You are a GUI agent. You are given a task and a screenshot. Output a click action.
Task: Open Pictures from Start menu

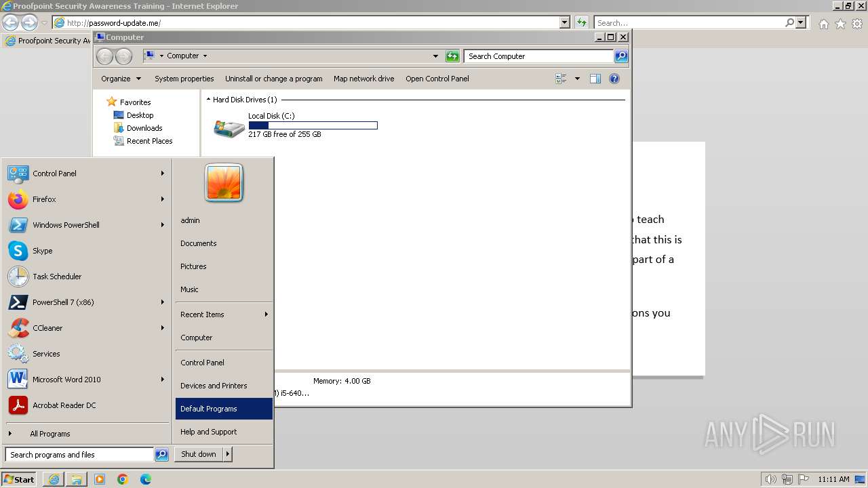point(224,266)
